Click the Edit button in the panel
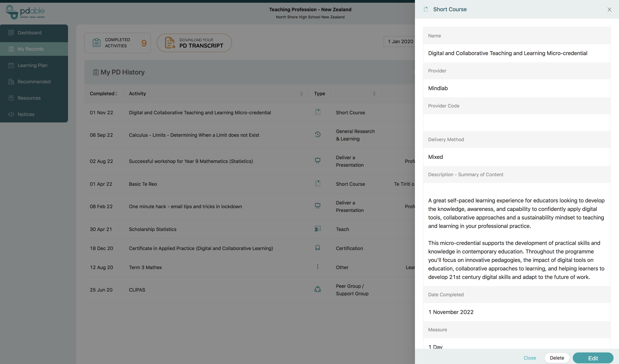This screenshot has height=364, width=619. [x=593, y=358]
